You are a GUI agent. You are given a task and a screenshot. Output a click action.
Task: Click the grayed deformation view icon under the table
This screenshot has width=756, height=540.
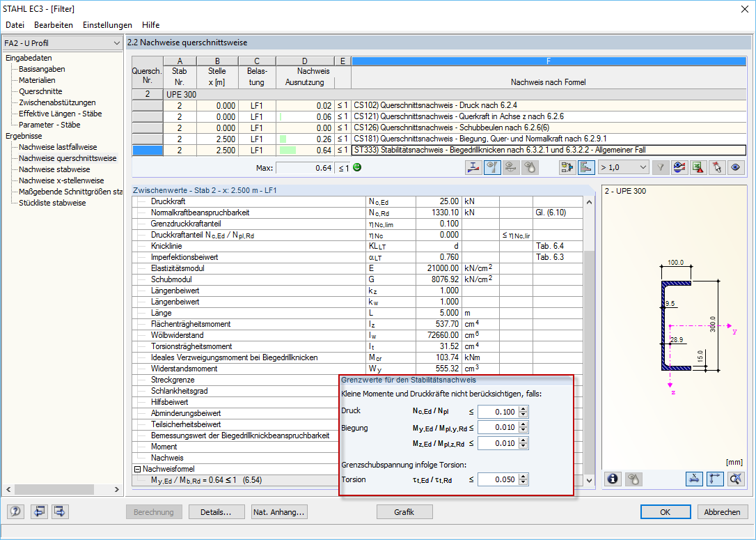[511, 167]
